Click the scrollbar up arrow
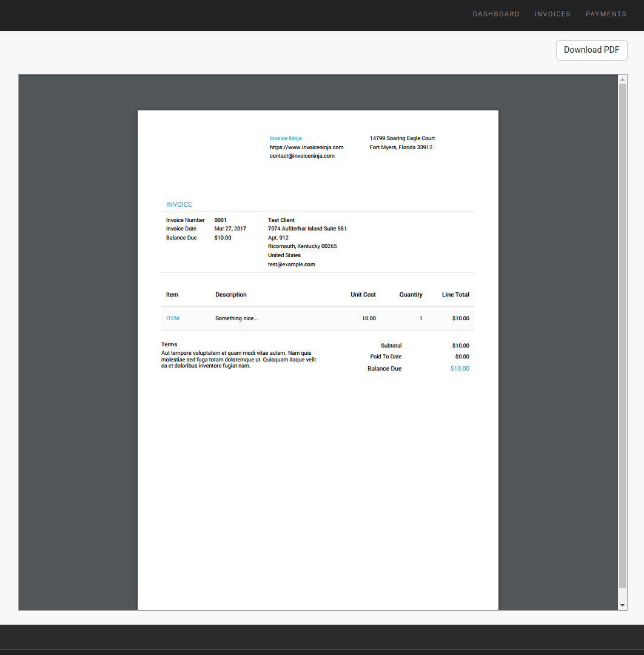Screen dimensions: 644x655 pos(622,79)
